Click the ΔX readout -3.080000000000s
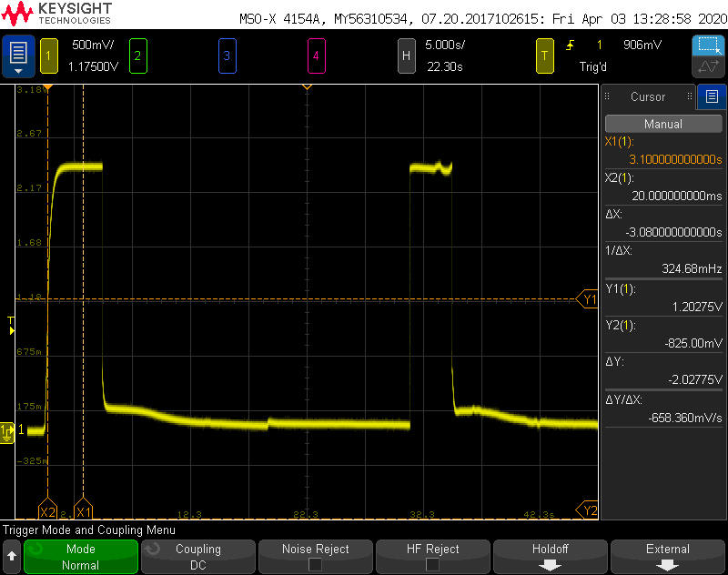This screenshot has width=728, height=575. [x=673, y=232]
